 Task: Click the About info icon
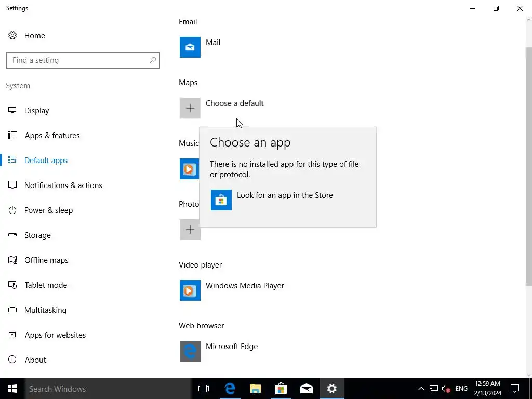pos(12,360)
